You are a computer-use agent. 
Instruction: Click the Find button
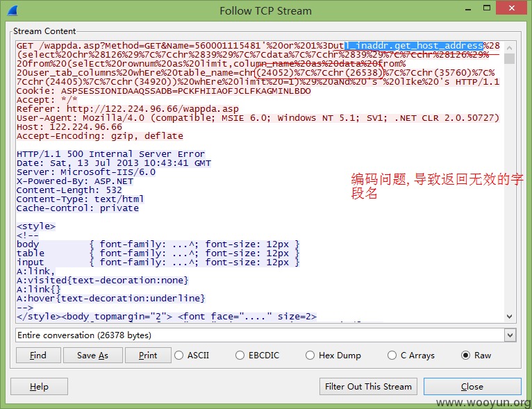[38, 356]
